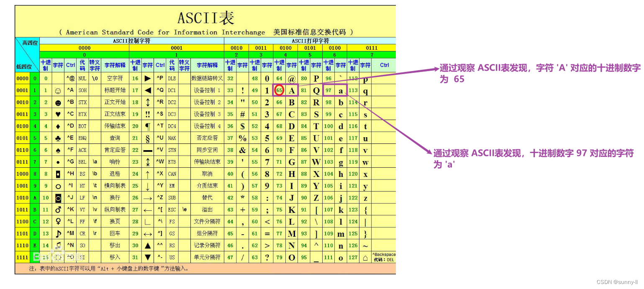Click the '\0' escape character cell

pyautogui.click(x=95, y=78)
